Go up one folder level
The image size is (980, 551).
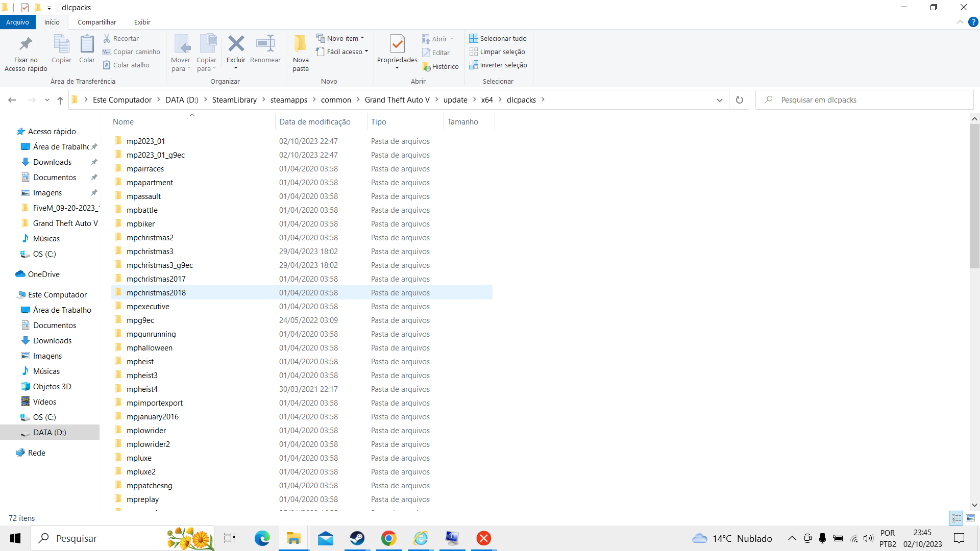60,100
